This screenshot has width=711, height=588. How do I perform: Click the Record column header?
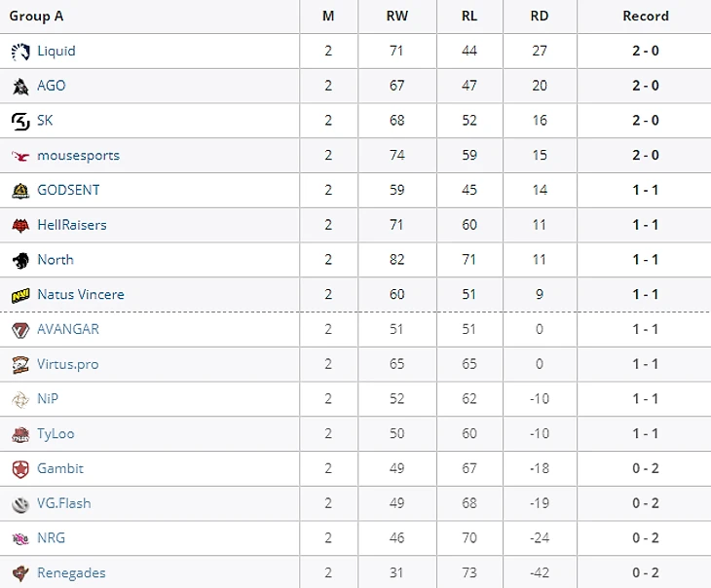click(x=646, y=16)
